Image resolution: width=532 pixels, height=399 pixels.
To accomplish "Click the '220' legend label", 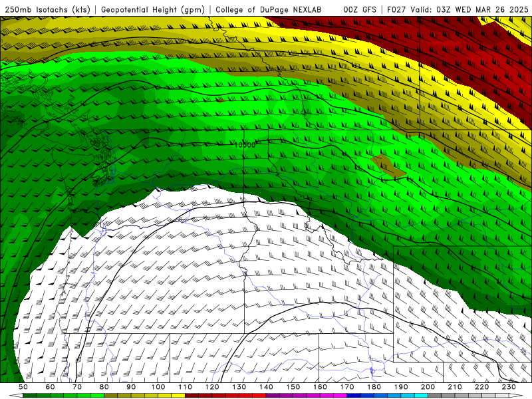I will (481, 387).
